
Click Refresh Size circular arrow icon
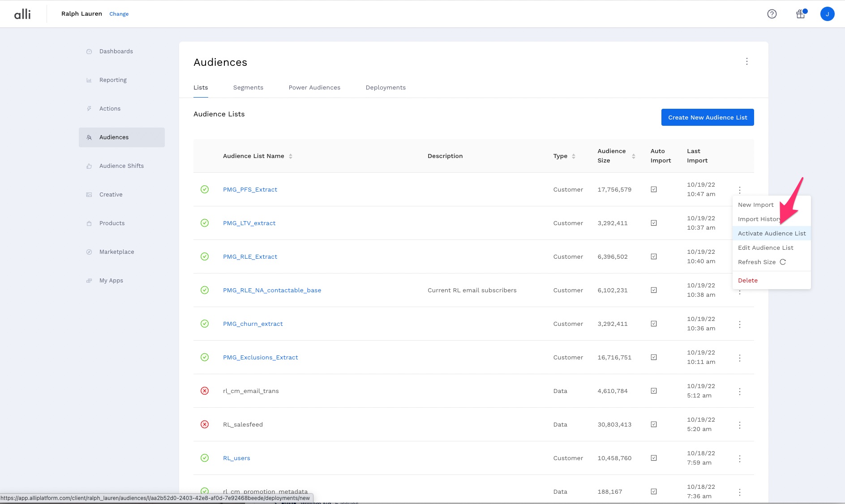(x=783, y=262)
